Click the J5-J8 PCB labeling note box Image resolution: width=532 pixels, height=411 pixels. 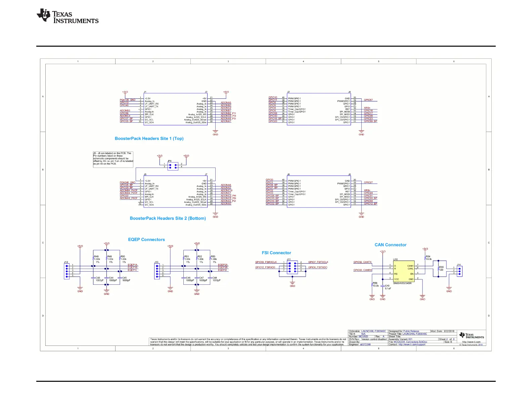[113, 159]
